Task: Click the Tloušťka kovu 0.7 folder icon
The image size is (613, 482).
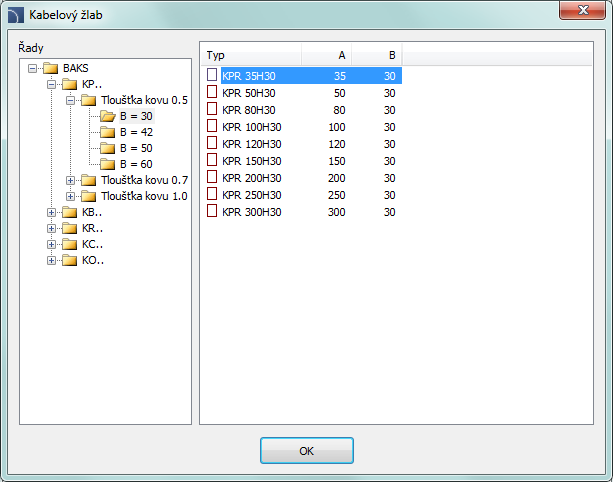Action: click(88, 181)
